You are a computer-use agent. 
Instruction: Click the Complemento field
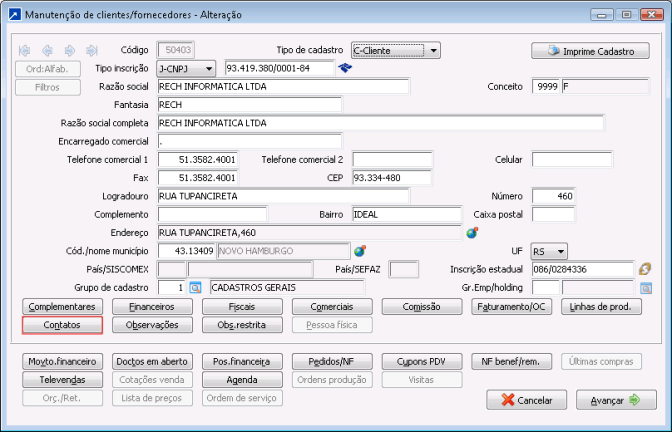tap(213, 215)
